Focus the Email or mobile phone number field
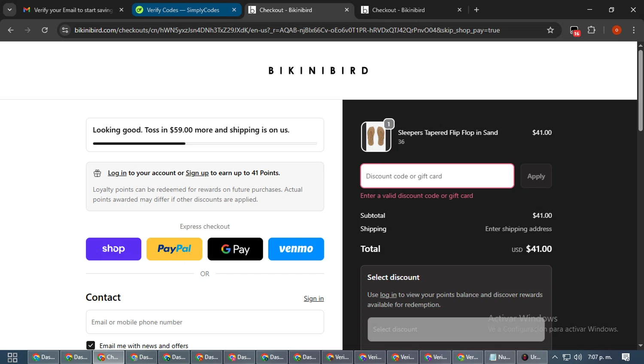Screen dimensions: 644x364 [x=205, y=322]
